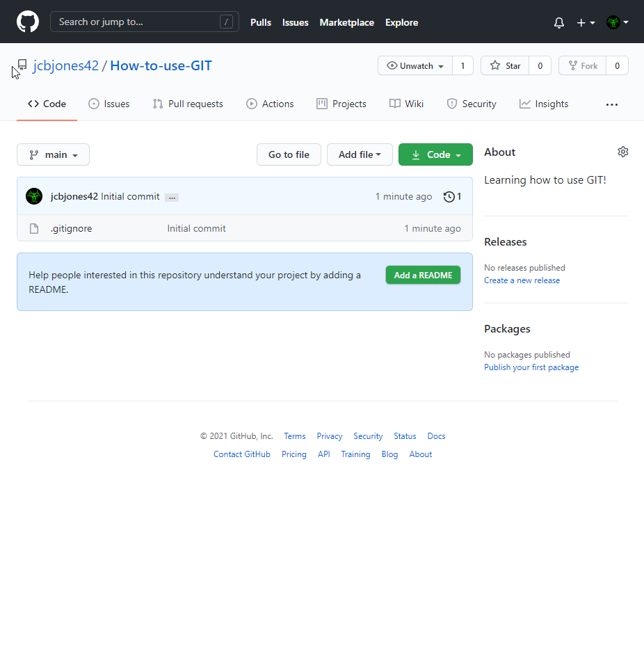Click jcbjones42 avatar in commit row
The width and height of the screenshot is (644, 663).
click(x=34, y=196)
